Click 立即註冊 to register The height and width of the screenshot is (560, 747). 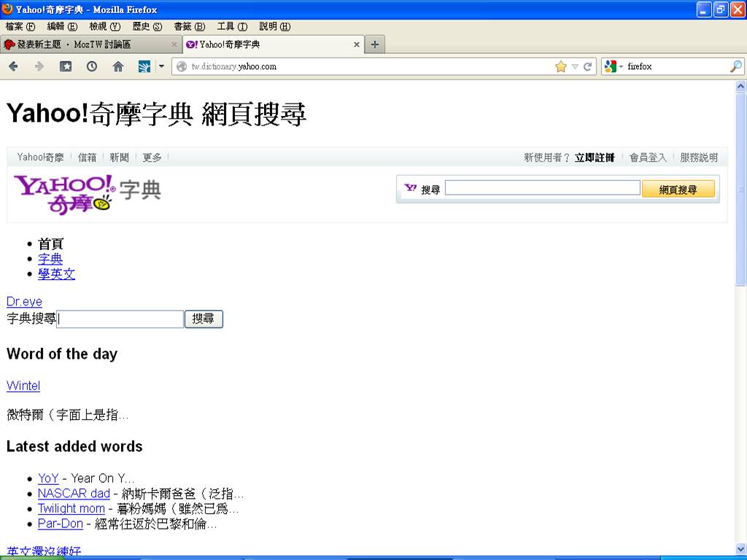click(595, 157)
